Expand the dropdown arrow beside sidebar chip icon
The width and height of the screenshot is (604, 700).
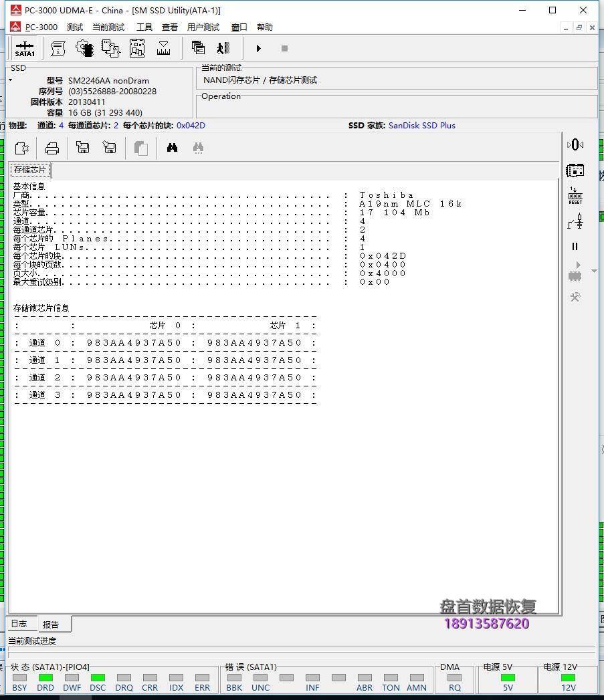tap(594, 271)
